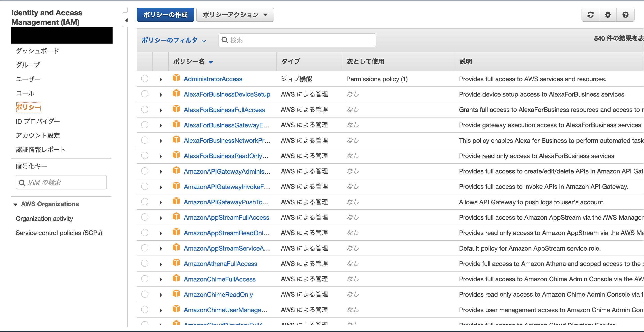Click the IAM search magnifier icon
The image size is (644, 332).
coord(22,183)
